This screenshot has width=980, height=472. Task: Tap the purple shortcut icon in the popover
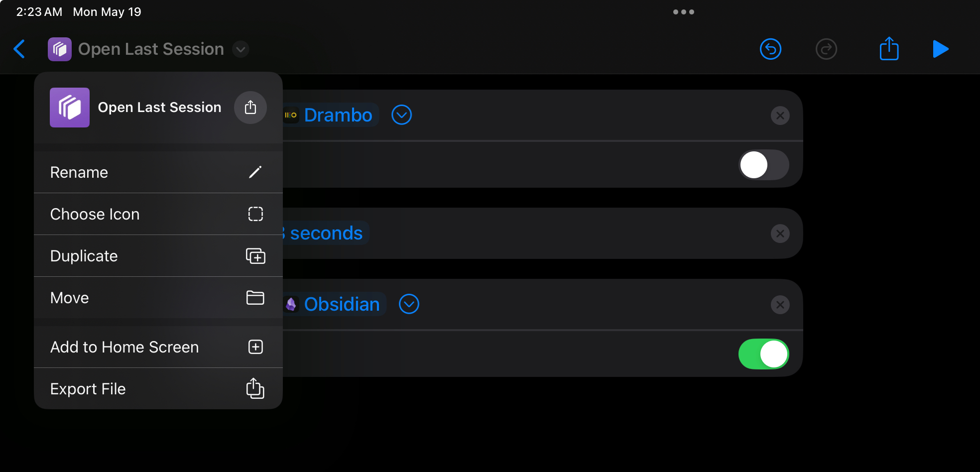coord(70,108)
